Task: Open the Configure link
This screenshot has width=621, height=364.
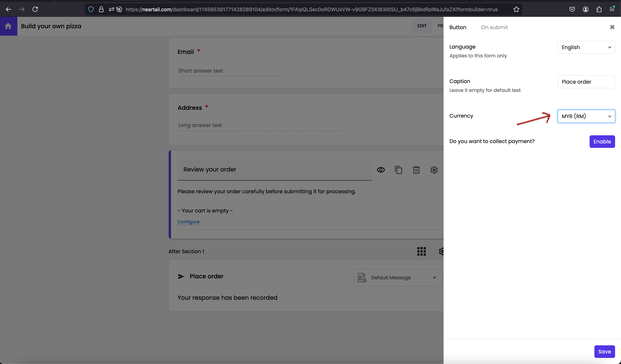Action: 188,222
